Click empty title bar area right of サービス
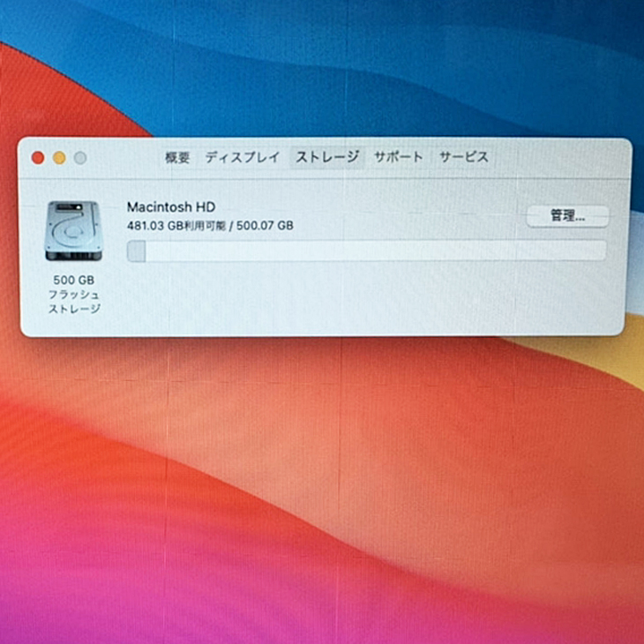The height and width of the screenshot is (644, 644). (x=556, y=158)
